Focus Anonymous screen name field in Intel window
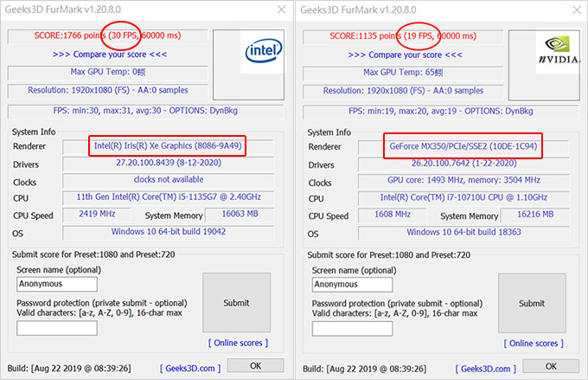This screenshot has width=588, height=380. (x=57, y=284)
